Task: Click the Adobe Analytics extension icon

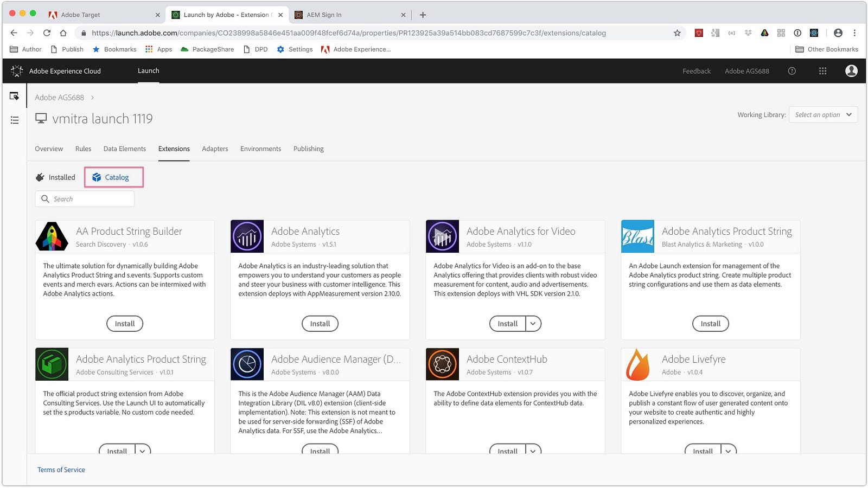Action: pyautogui.click(x=247, y=236)
